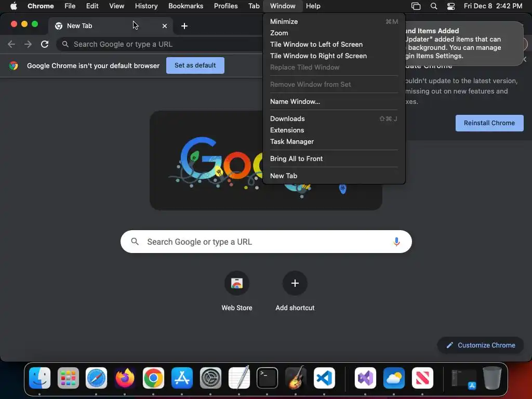Open the downloads stack in the dock
The width and height of the screenshot is (532, 399).
[463, 379]
